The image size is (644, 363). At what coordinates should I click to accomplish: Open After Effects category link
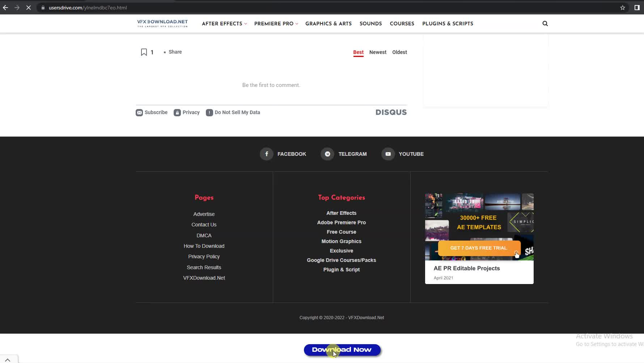[342, 213]
